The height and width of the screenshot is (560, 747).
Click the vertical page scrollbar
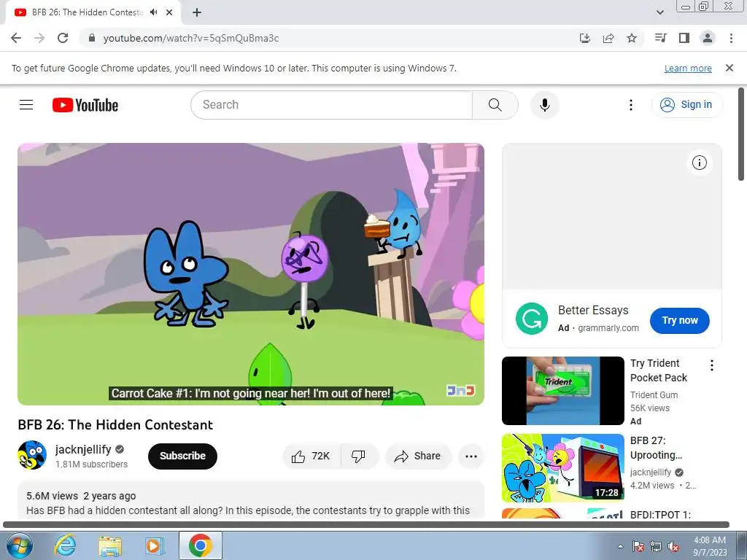[x=741, y=134]
